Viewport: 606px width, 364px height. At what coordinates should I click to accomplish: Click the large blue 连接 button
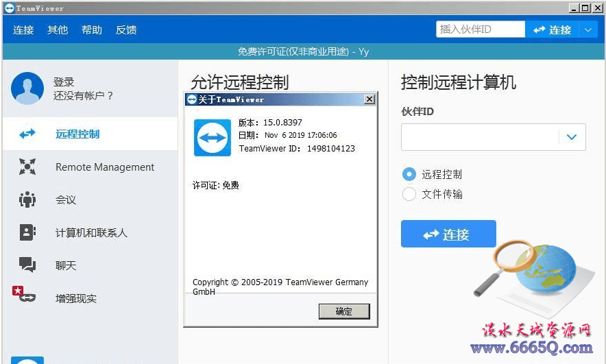point(448,234)
